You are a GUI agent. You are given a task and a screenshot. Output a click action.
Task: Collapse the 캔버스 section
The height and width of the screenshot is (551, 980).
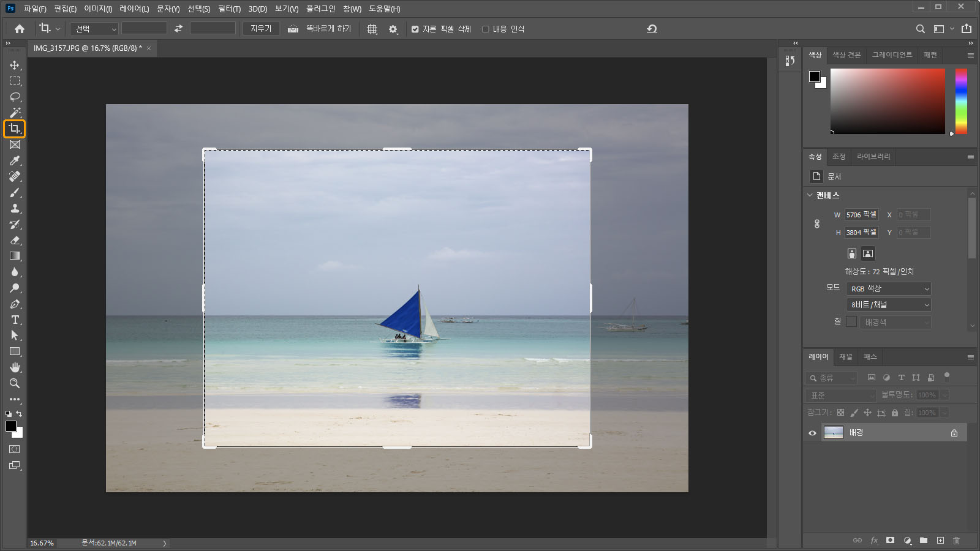[810, 195]
